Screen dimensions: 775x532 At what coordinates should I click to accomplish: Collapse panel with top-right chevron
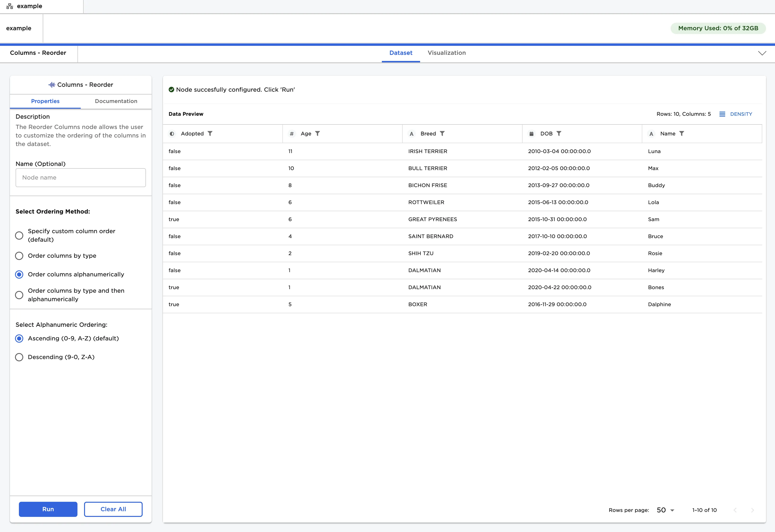click(762, 53)
